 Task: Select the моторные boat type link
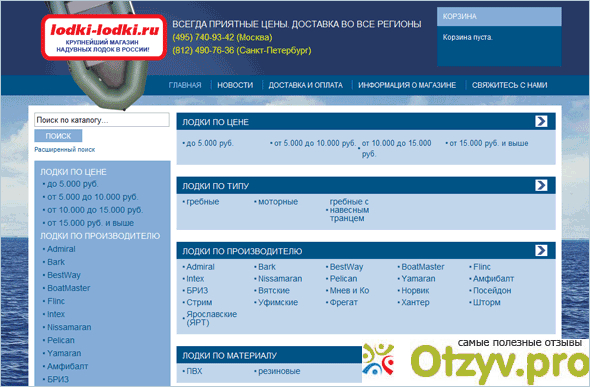(278, 202)
